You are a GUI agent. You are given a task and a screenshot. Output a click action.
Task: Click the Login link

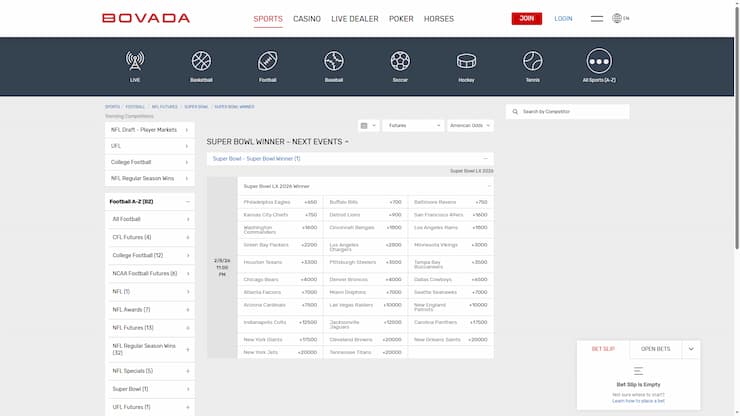tap(563, 18)
